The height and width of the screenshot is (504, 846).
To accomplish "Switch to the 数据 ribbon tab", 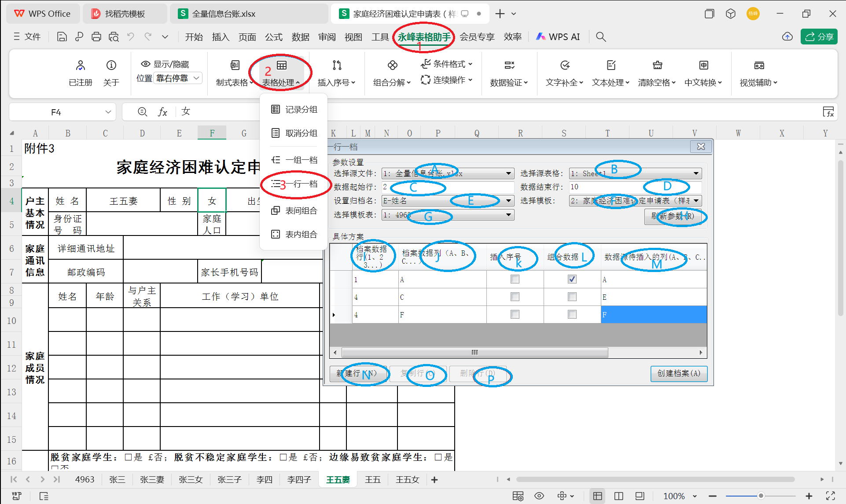I will 301,37.
